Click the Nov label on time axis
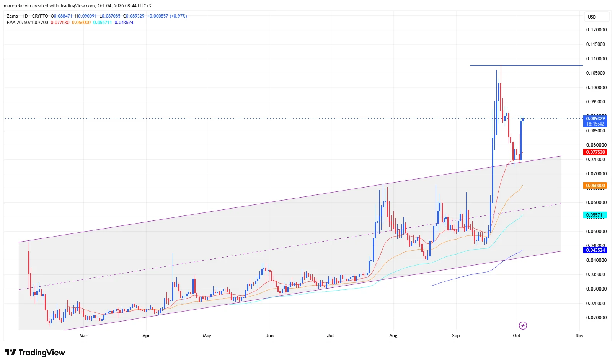 click(579, 336)
